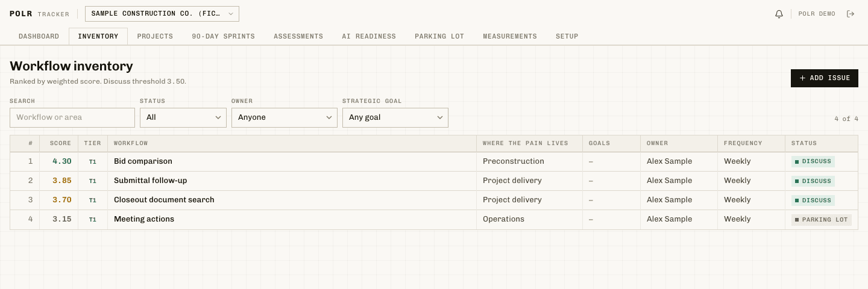Click Discuss badge for Closeout document search
Image resolution: width=868 pixels, height=289 pixels.
[x=813, y=200]
